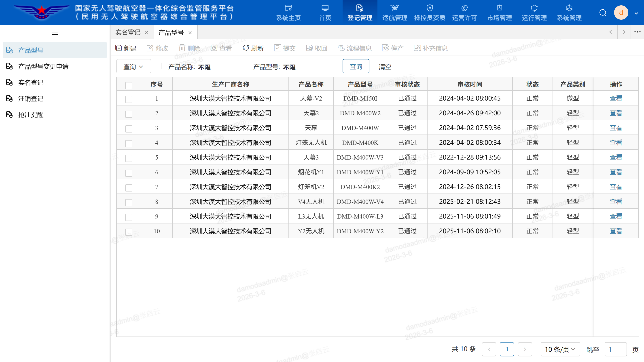
Task: Open 运营许可 icon in top navigation
Action: click(464, 8)
